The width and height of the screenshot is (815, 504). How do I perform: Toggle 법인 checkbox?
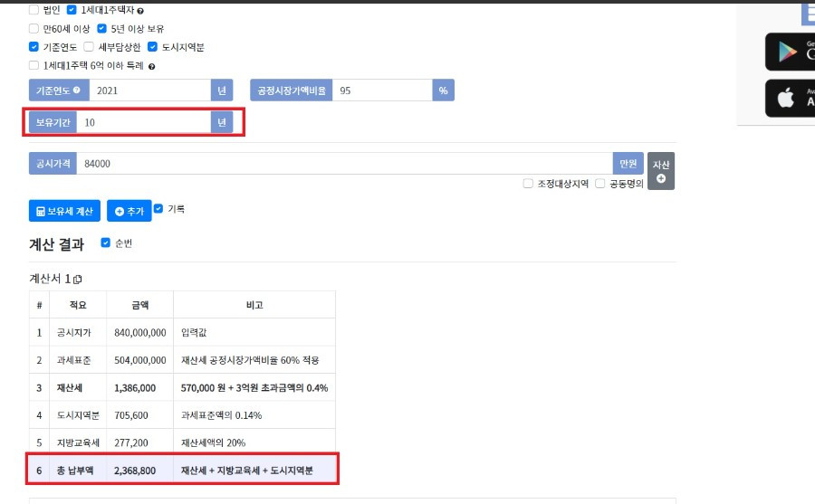click(x=34, y=9)
